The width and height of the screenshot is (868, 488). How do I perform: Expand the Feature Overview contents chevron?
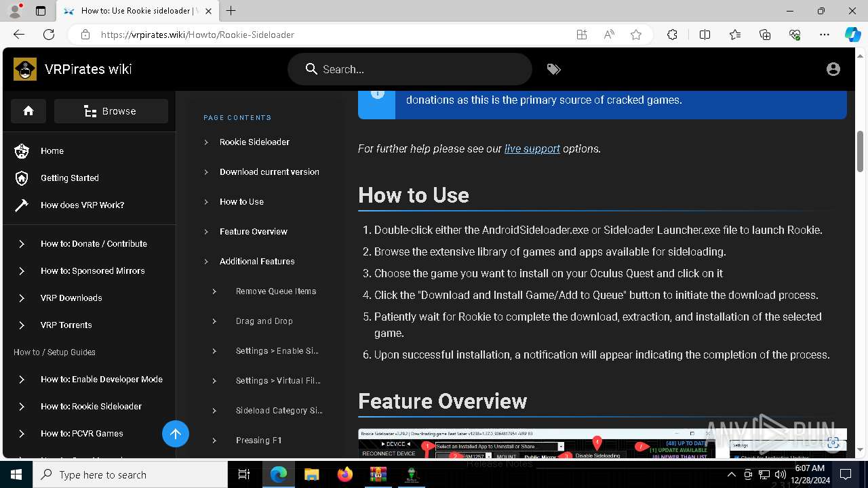tap(206, 231)
